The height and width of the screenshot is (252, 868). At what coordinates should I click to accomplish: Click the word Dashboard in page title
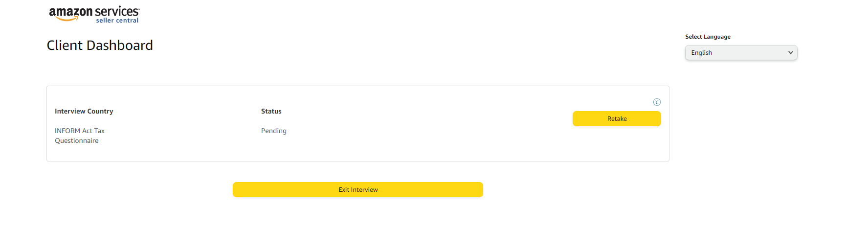point(120,46)
